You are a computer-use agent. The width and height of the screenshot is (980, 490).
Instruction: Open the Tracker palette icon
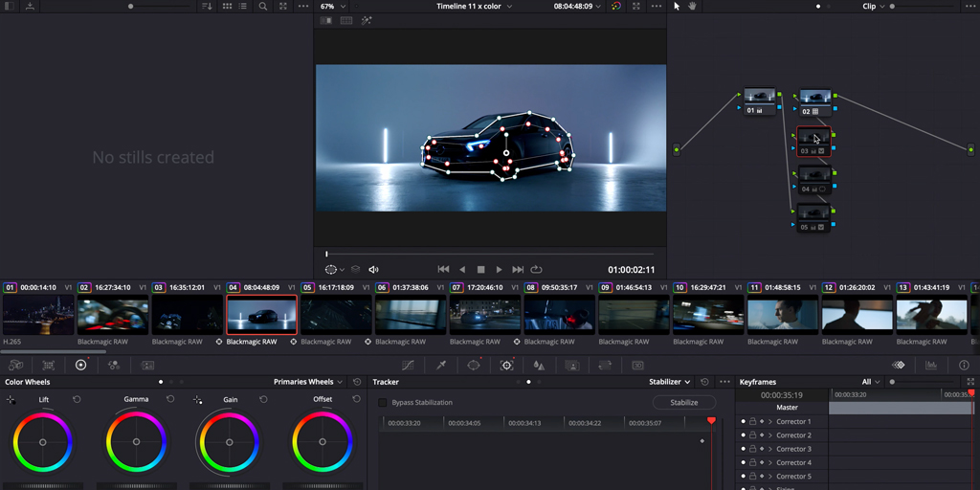(506, 365)
